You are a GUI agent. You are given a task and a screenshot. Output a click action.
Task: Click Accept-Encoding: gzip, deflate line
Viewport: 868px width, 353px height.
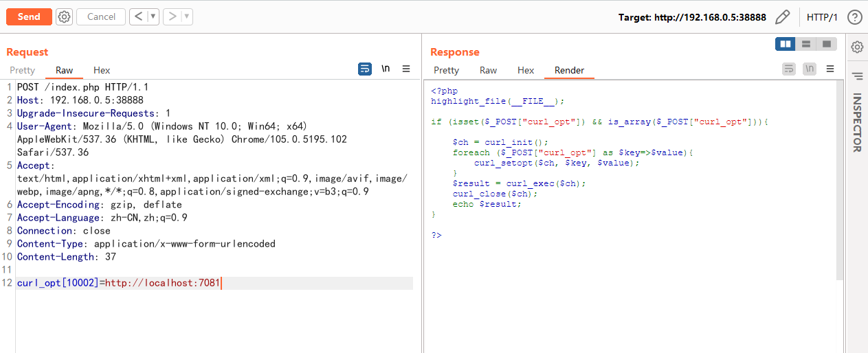[x=99, y=205]
